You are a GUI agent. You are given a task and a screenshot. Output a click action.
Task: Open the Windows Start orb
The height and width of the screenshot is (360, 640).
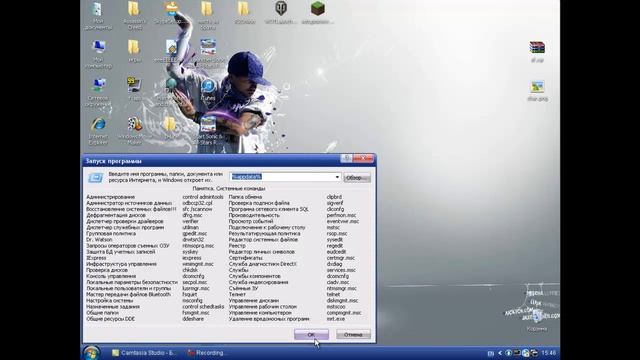pos(91,353)
